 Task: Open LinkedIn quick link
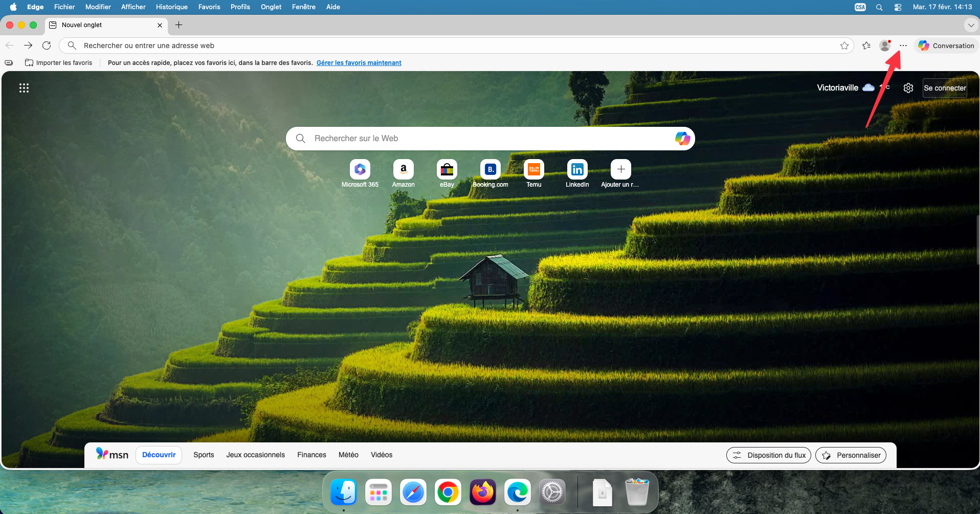pyautogui.click(x=577, y=174)
